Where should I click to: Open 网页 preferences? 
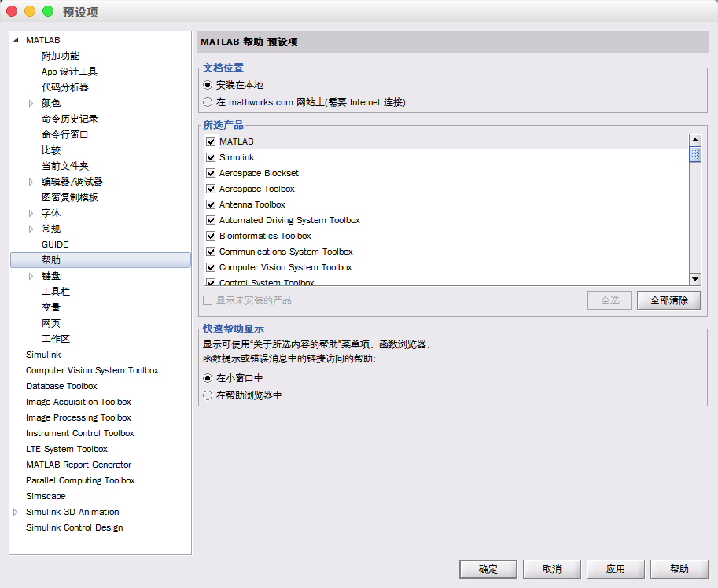coord(51,324)
